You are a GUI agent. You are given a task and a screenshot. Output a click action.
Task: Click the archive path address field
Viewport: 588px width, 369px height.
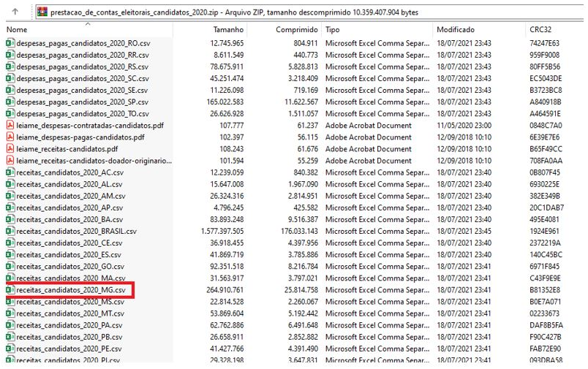293,12
